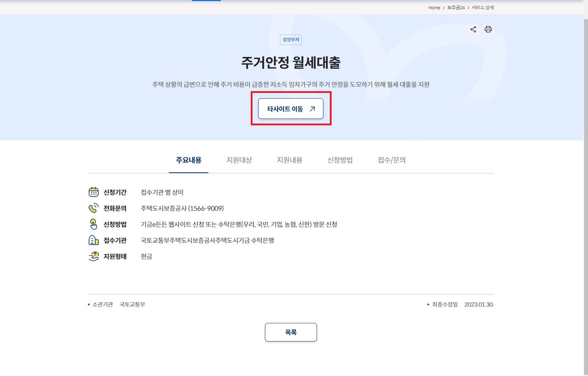Click the building icon beside 접수기관
Screen dimensions: 588x376
93,240
